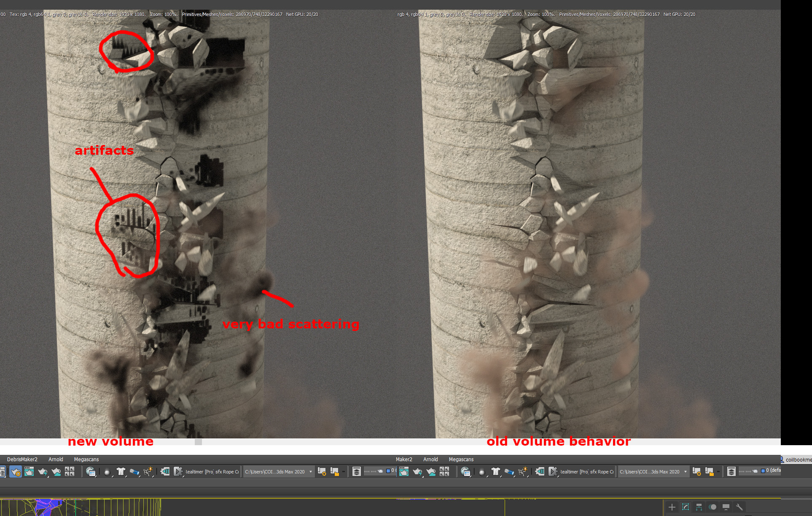Switch to Modify tab in command panel
Screen dimensions: 812x516
point(686,507)
